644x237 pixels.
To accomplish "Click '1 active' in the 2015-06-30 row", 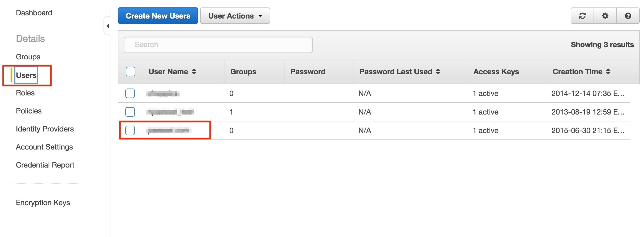I will click(x=486, y=130).
